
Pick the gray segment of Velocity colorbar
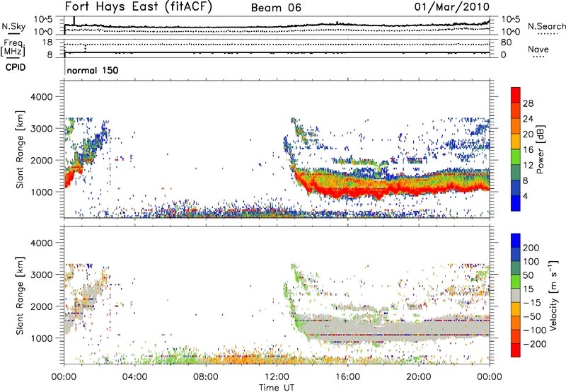516,296
